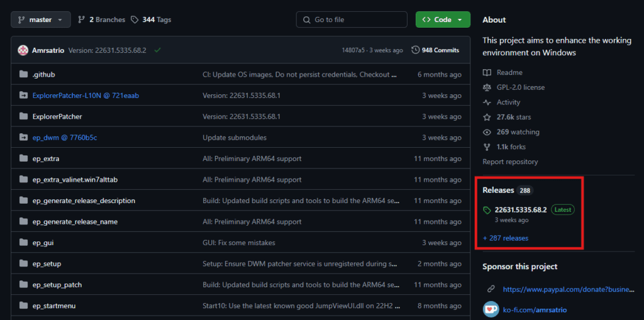
Task: Click Report repository link
Action: pyautogui.click(x=510, y=162)
